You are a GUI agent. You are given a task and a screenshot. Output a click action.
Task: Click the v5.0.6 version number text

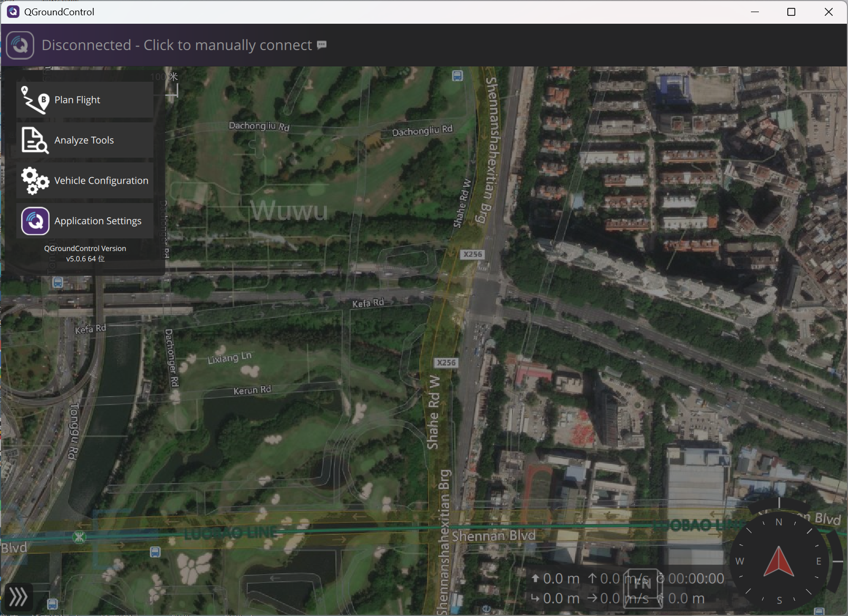point(85,259)
